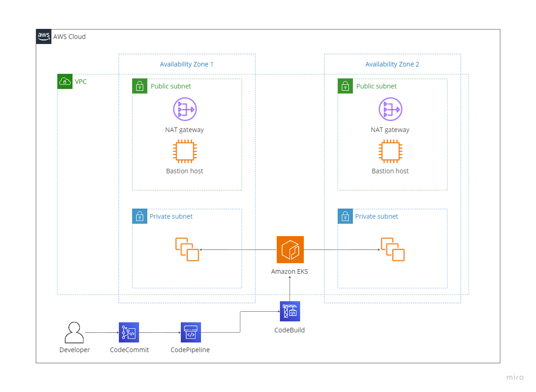Screen dimensions: 536x392
Task: Select the NAT gateway icon in Availability Zone 1
Action: pos(185,109)
